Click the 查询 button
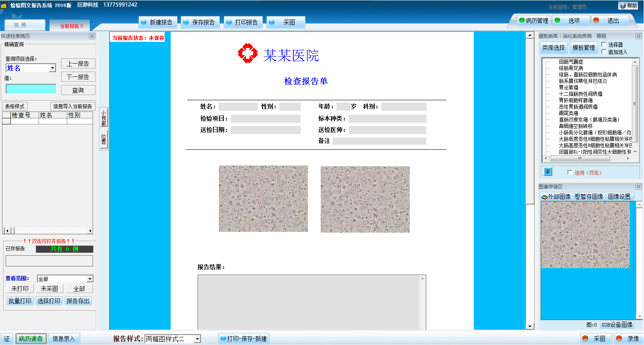Image resolution: width=644 pixels, height=345 pixels. coord(78,90)
